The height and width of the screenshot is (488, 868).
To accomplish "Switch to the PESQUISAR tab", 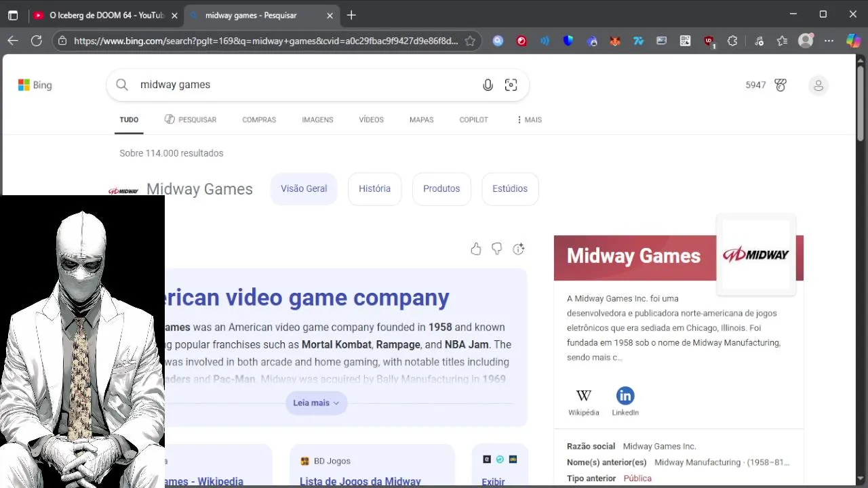I will click(190, 119).
